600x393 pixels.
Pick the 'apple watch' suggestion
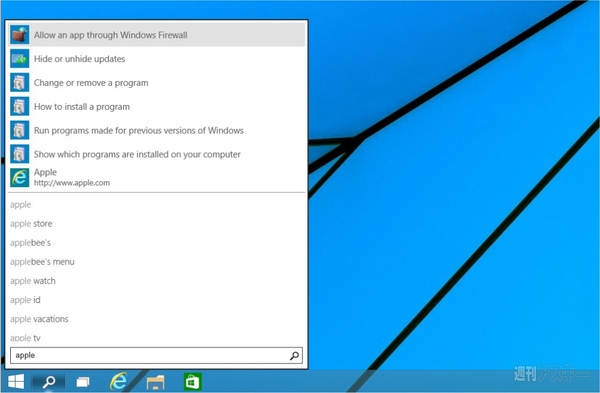[x=33, y=281]
